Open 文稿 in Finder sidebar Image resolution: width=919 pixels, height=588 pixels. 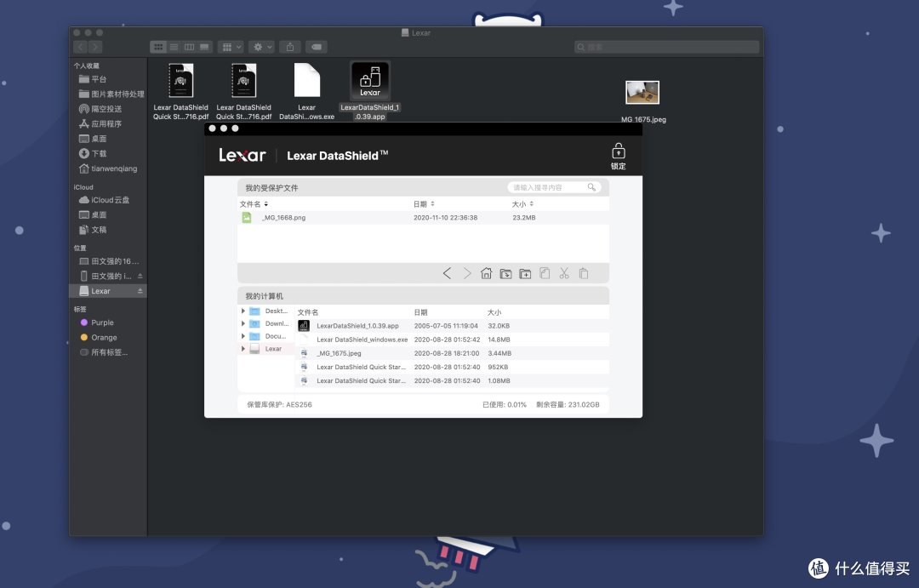[93, 230]
